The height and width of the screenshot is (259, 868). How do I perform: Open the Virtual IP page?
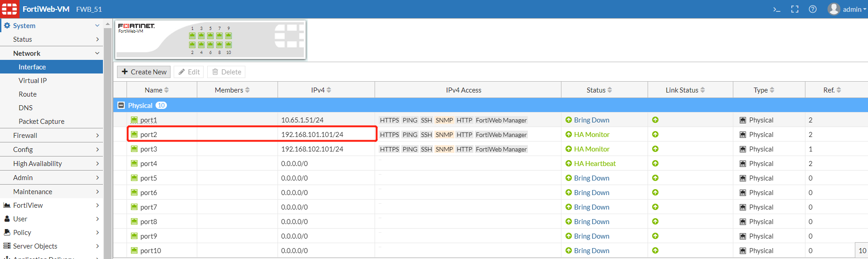(33, 81)
